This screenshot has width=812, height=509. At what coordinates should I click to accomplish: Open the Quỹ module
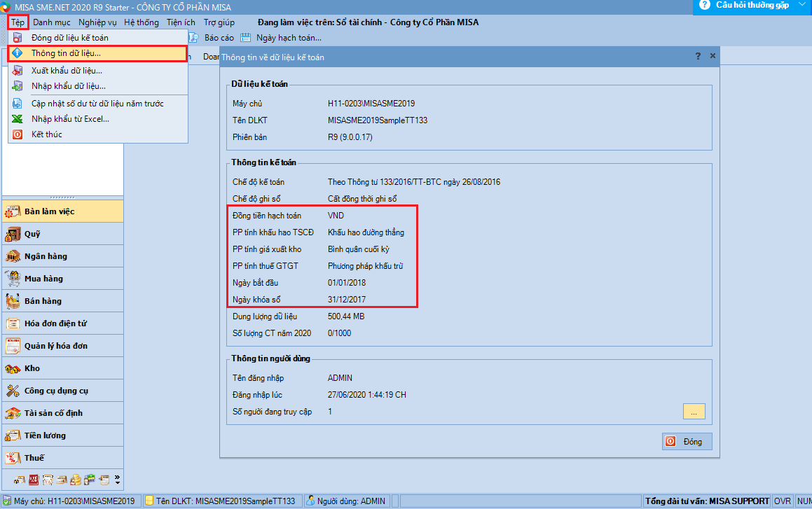pos(62,234)
